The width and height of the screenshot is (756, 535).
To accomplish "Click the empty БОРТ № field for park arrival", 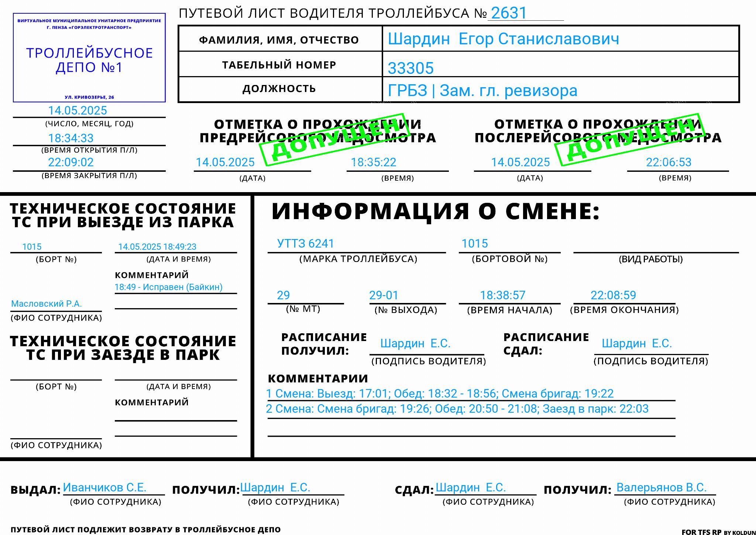I will pyautogui.click(x=56, y=372).
